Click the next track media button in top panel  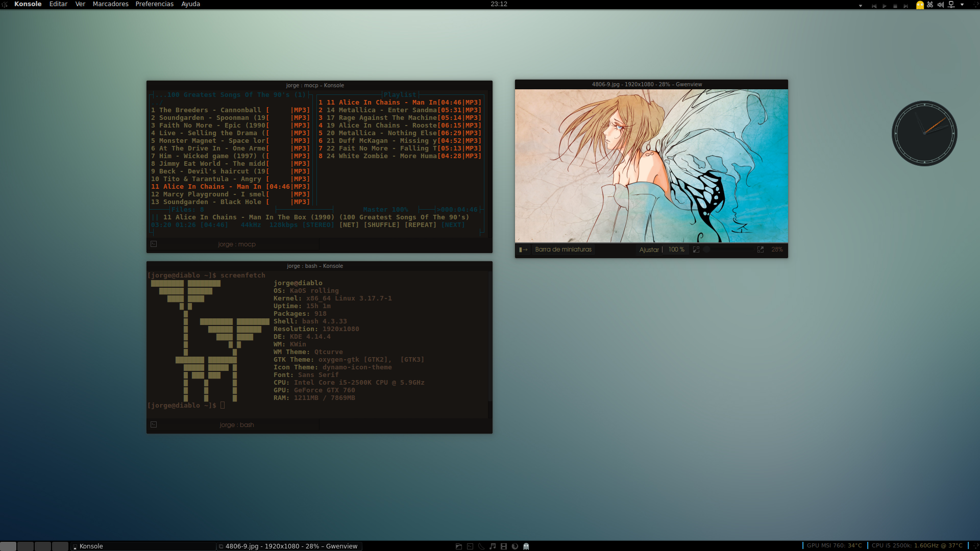[x=905, y=6]
